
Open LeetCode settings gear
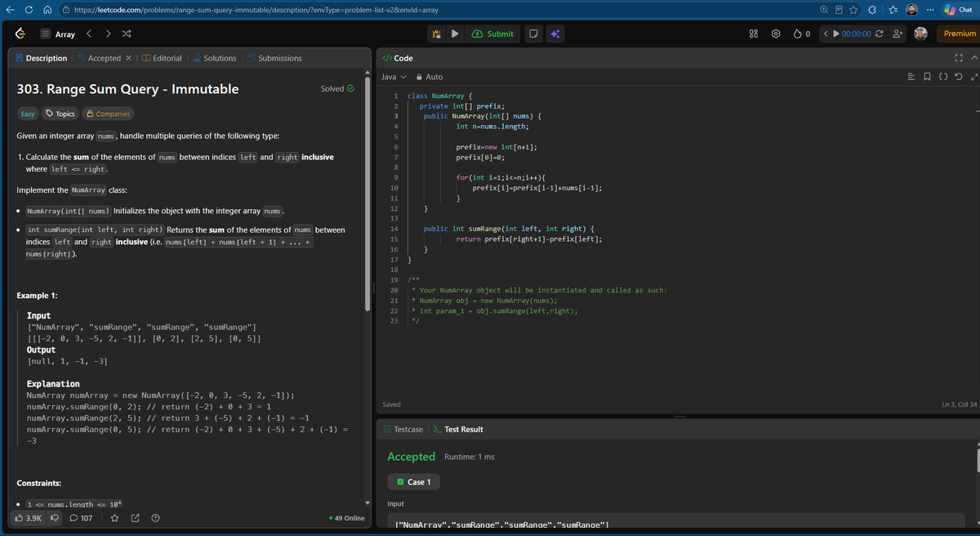[x=776, y=34]
